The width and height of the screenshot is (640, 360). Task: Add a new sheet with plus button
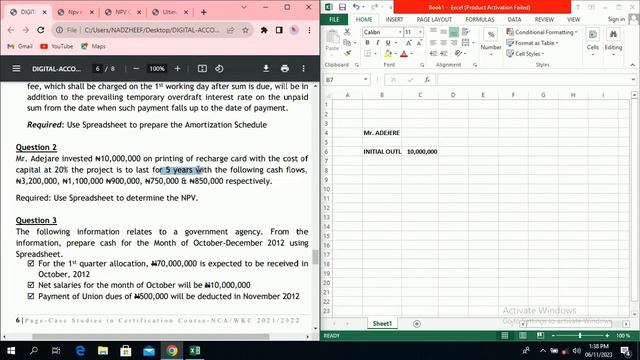point(417,324)
